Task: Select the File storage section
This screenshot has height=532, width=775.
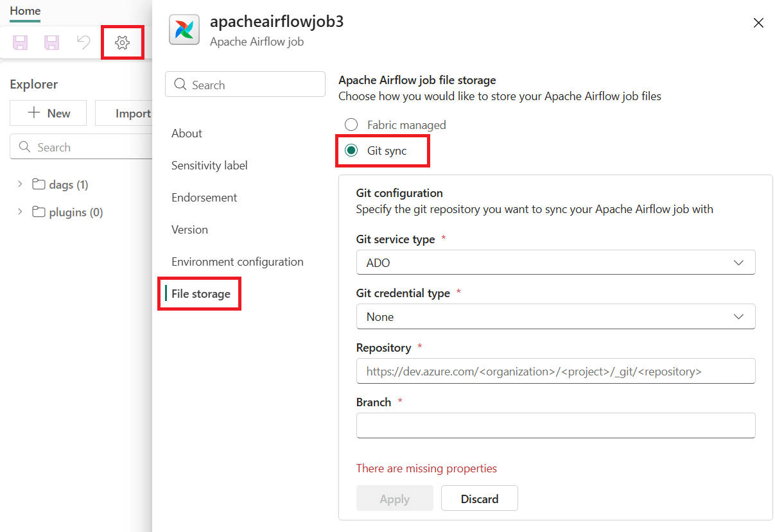Action: [x=201, y=294]
